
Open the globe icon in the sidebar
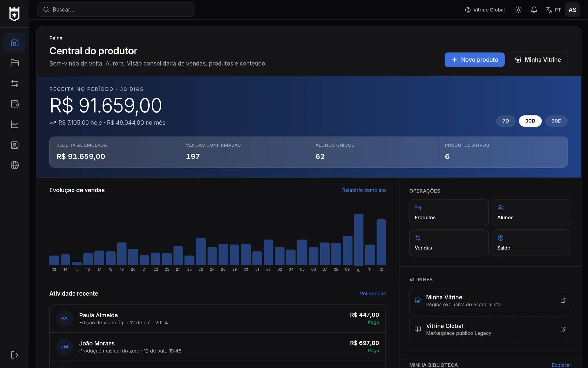pos(14,165)
